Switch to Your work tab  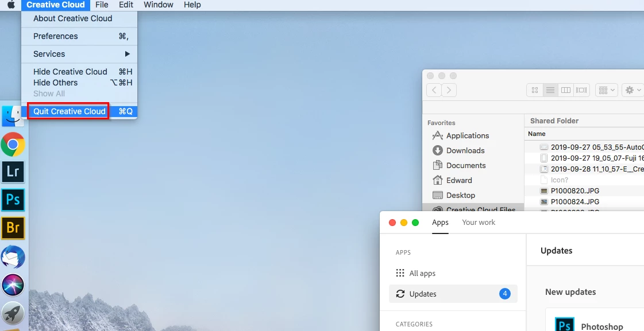(479, 223)
